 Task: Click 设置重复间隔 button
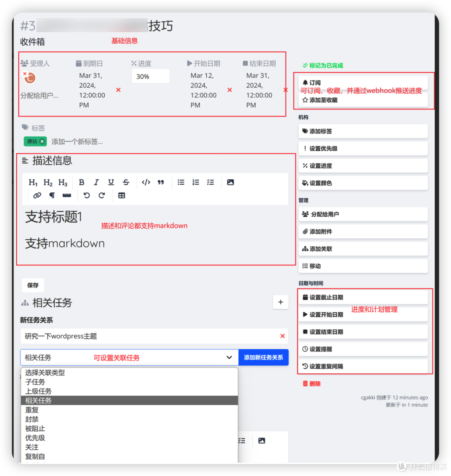(363, 367)
